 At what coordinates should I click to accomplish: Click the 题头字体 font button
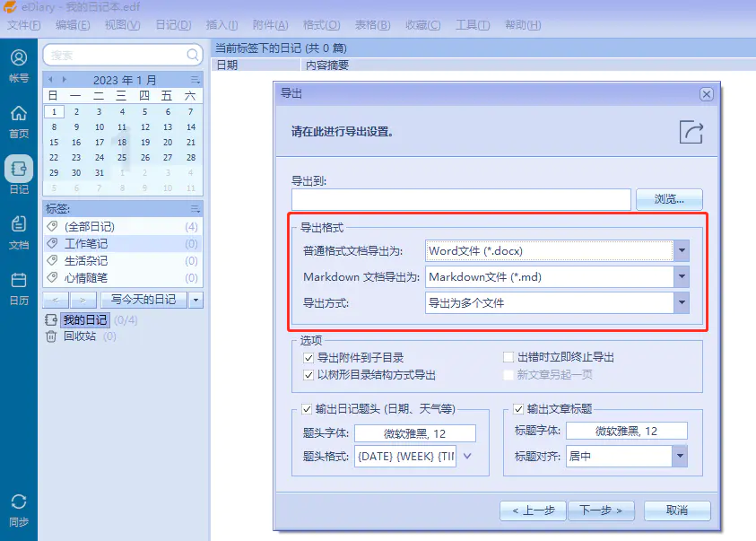(415, 433)
